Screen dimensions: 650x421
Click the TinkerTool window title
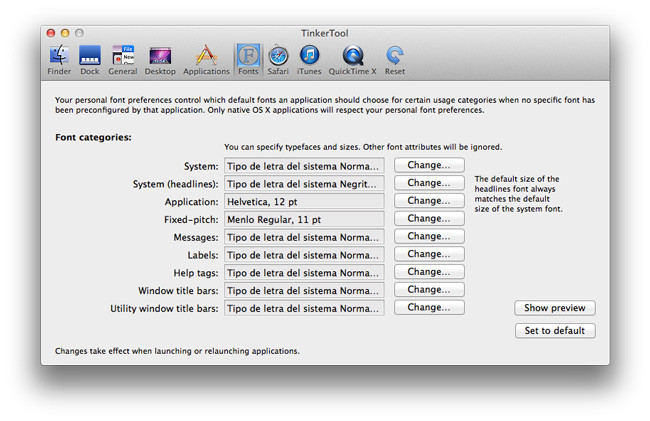pyautogui.click(x=325, y=33)
